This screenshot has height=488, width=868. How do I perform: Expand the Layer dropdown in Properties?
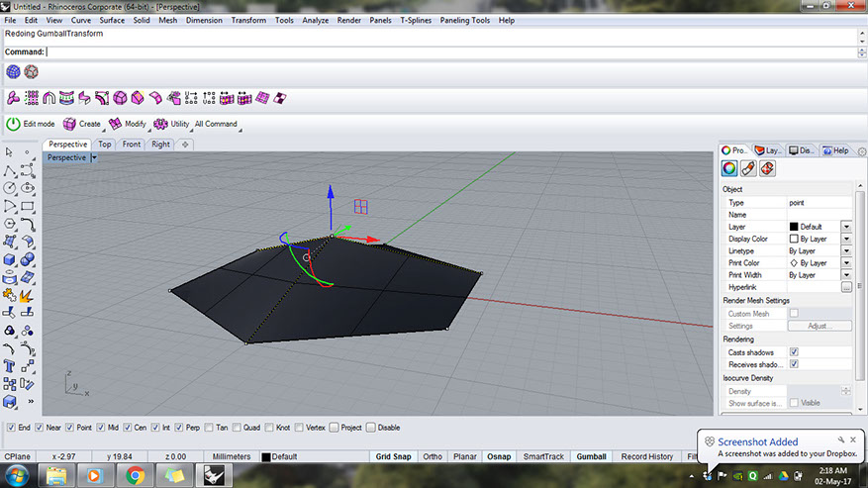pos(846,227)
